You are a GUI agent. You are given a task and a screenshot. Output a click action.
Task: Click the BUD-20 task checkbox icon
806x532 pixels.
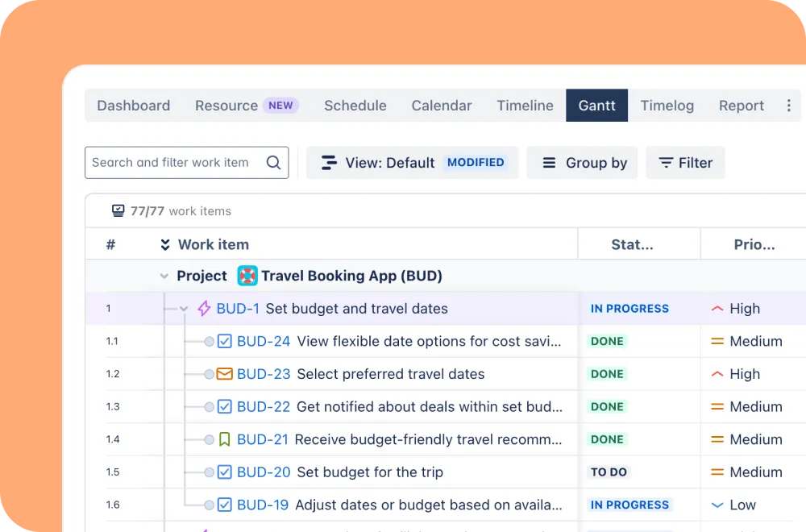pos(225,472)
